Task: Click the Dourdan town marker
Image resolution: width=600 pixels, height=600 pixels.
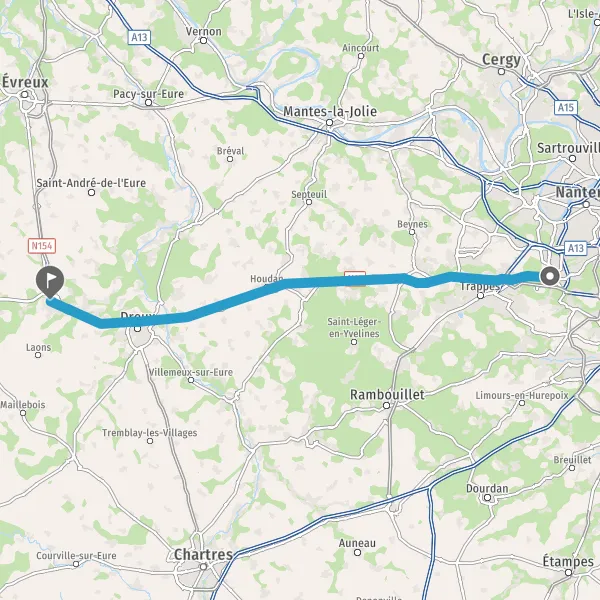Action: click(x=488, y=497)
